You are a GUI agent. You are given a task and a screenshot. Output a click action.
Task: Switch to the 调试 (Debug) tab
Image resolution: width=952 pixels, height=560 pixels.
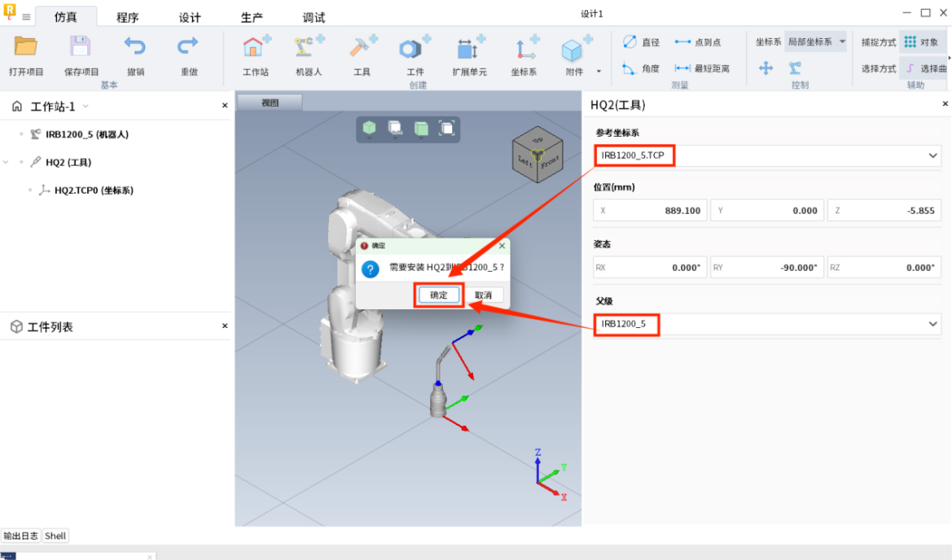tap(314, 17)
